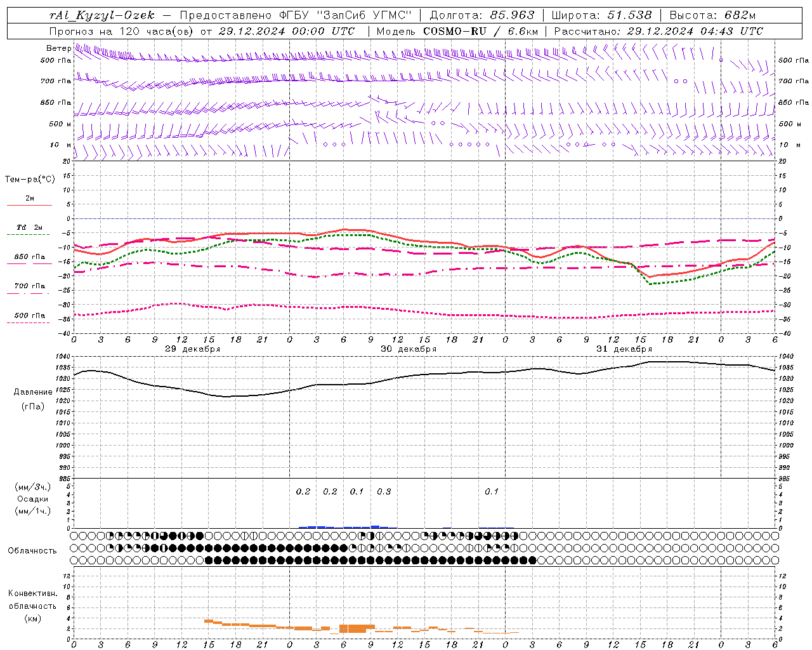Click the Ветер section label

click(59, 48)
